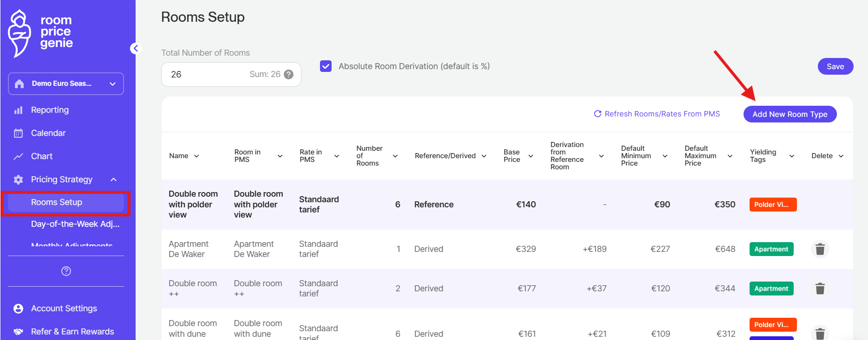Click the Total Number of Rooms field
The image size is (868, 340).
[x=204, y=75]
